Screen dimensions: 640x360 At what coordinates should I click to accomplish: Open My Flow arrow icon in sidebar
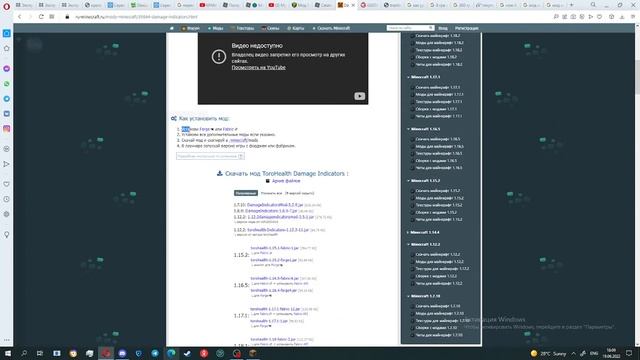pos(7,164)
